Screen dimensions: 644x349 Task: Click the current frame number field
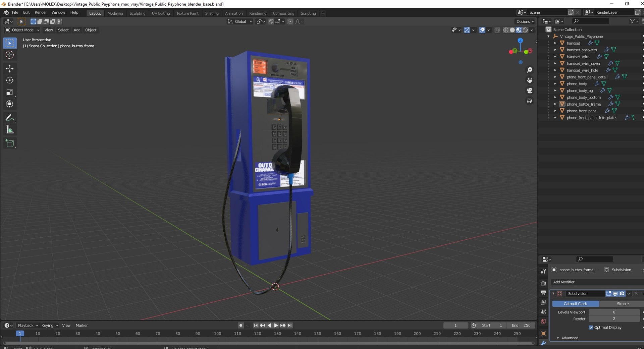pos(455,326)
